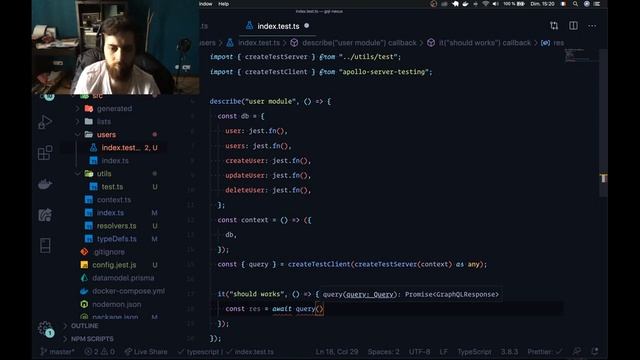Open resolvers.ts file
640x360 pixels.
click(x=116, y=226)
